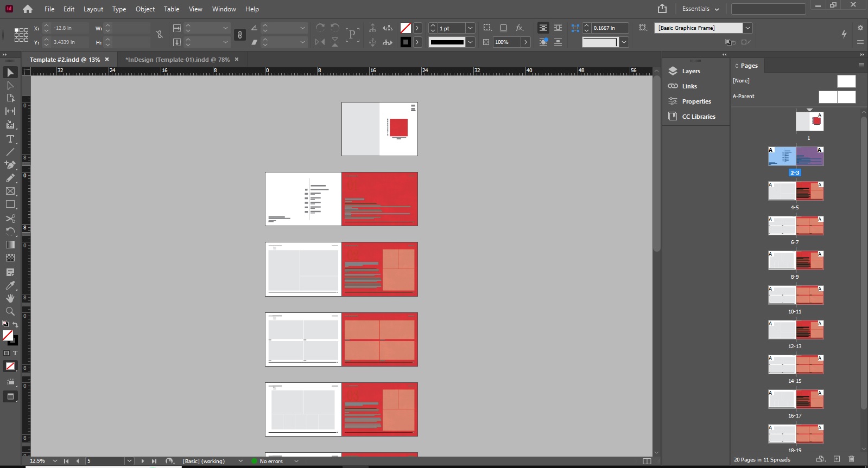Click the fill color swatch in control bar
This screenshot has width=868, height=468.
point(406,28)
